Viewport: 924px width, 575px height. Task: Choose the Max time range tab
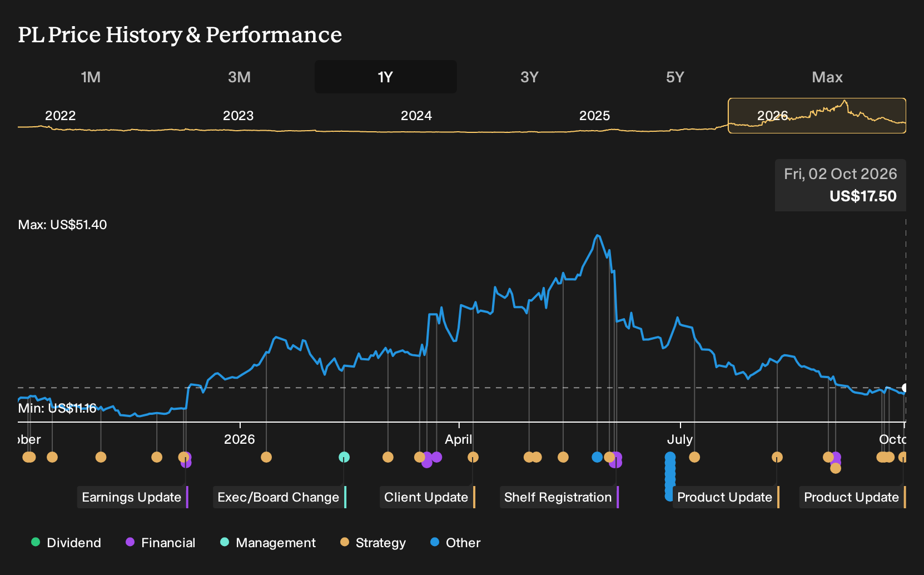click(827, 77)
